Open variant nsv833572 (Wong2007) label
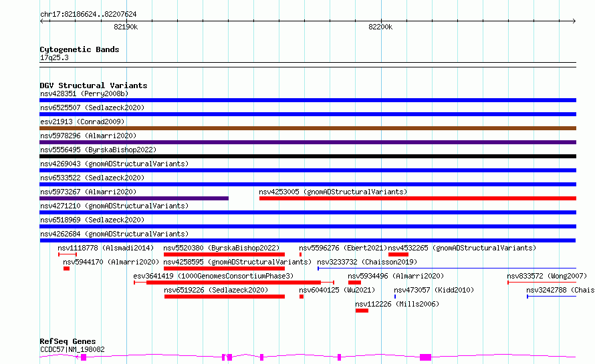The width and height of the screenshot is (595, 364). pyautogui.click(x=547, y=276)
